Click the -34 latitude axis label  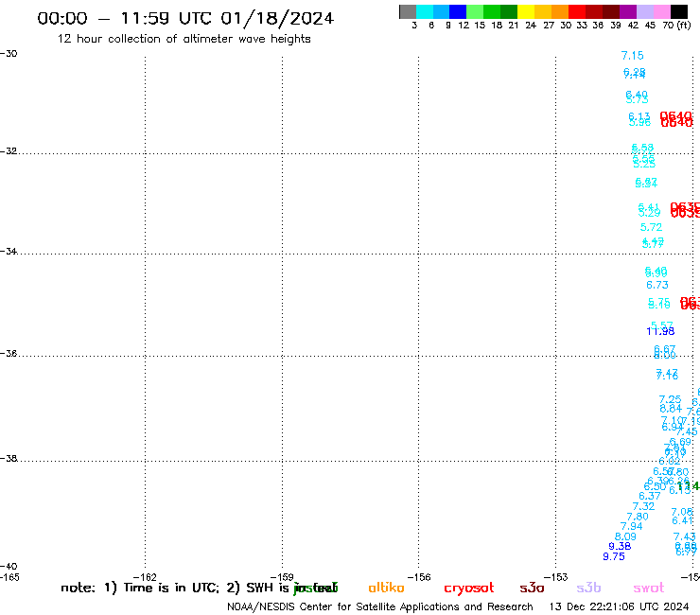pos(9,251)
